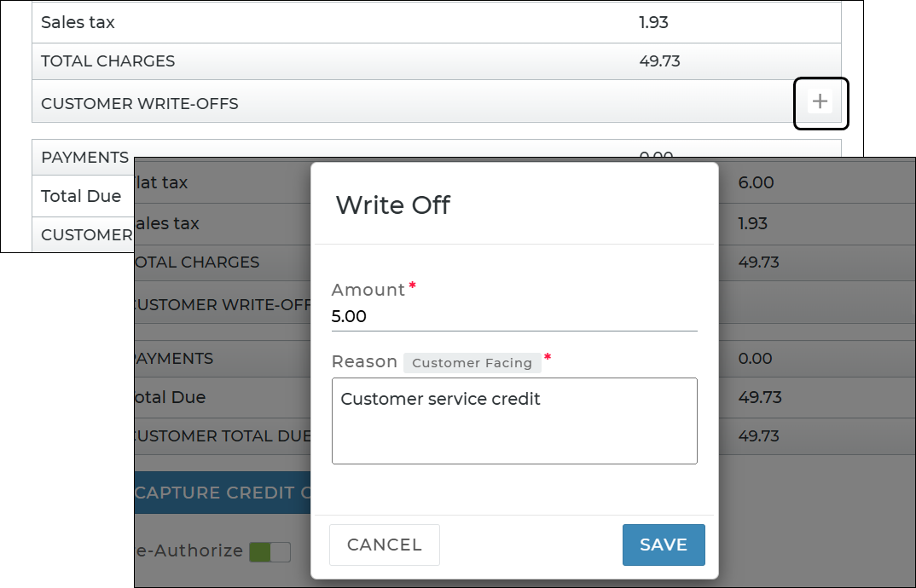Click the 6.00 flat tax value
Screen dimensions: 916x588
[x=756, y=182]
